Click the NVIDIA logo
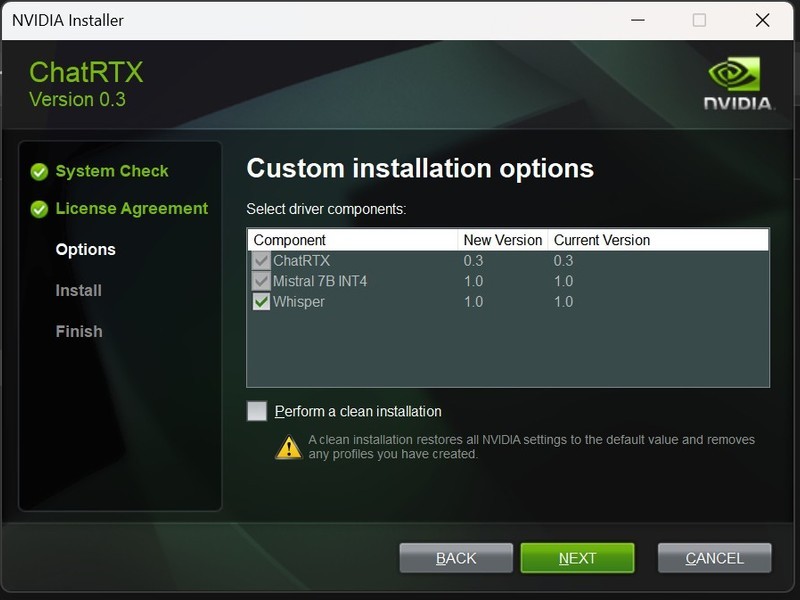The image size is (800, 600). [738, 83]
